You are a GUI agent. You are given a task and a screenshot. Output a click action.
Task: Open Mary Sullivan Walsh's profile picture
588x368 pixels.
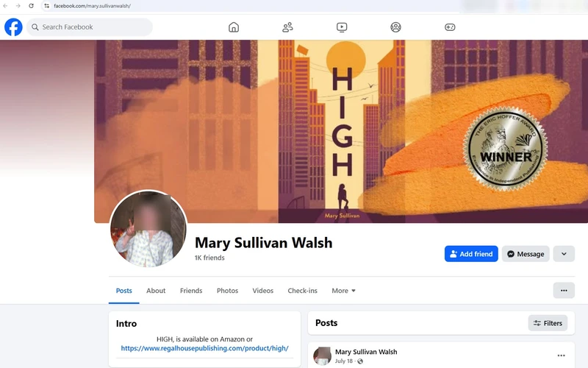(x=148, y=228)
